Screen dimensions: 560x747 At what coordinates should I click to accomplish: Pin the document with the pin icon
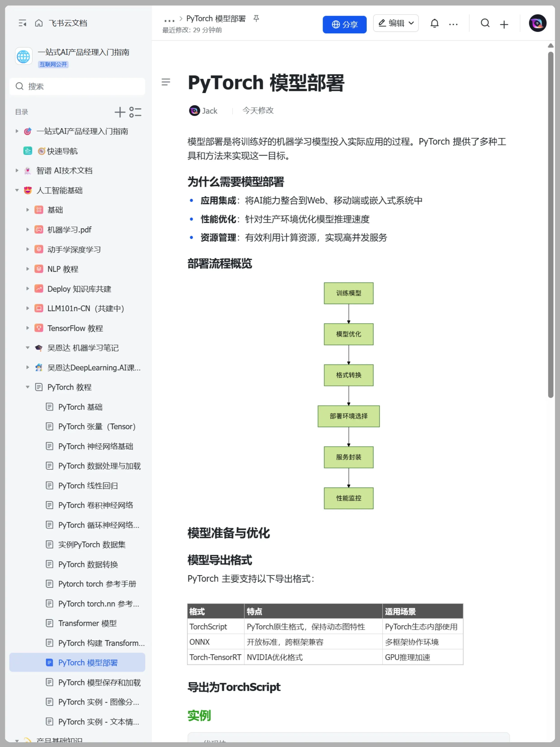[x=256, y=18]
